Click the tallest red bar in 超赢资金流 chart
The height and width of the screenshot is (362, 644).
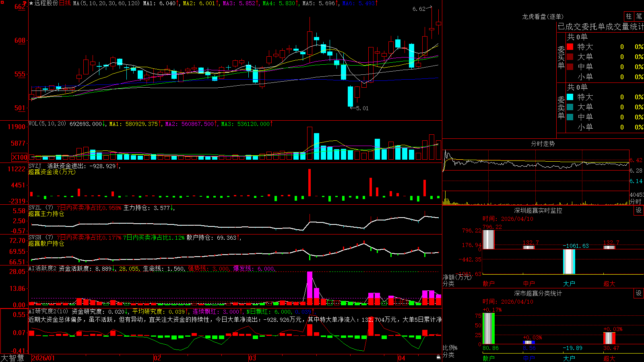pos(310,183)
